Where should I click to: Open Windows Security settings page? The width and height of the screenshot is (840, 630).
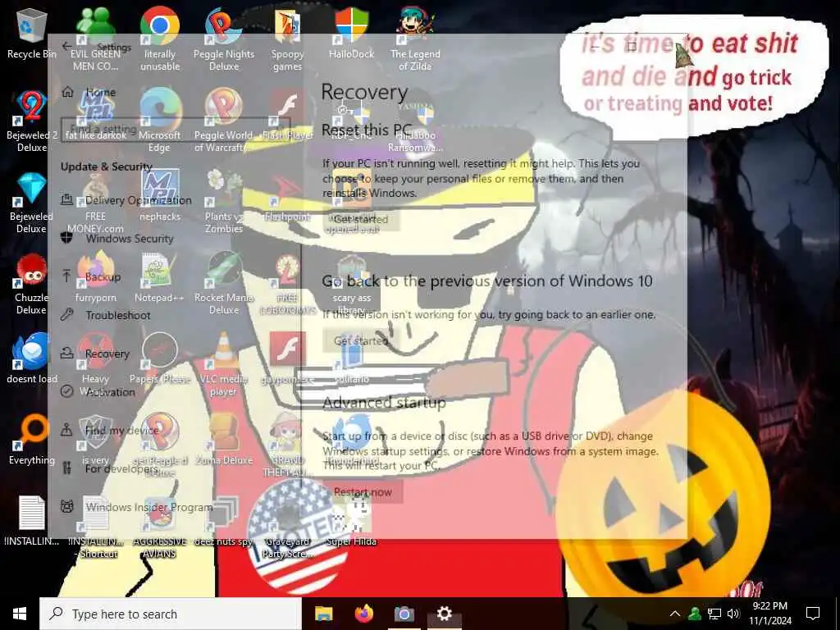(118, 239)
